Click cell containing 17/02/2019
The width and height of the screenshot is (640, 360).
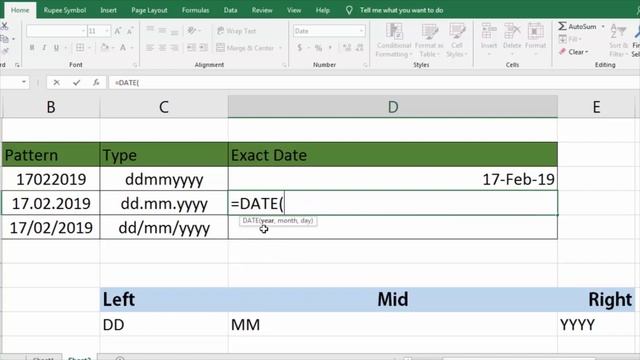click(51, 227)
